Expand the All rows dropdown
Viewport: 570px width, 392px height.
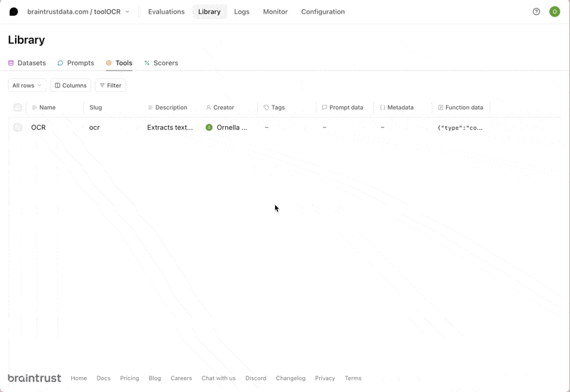pos(27,86)
